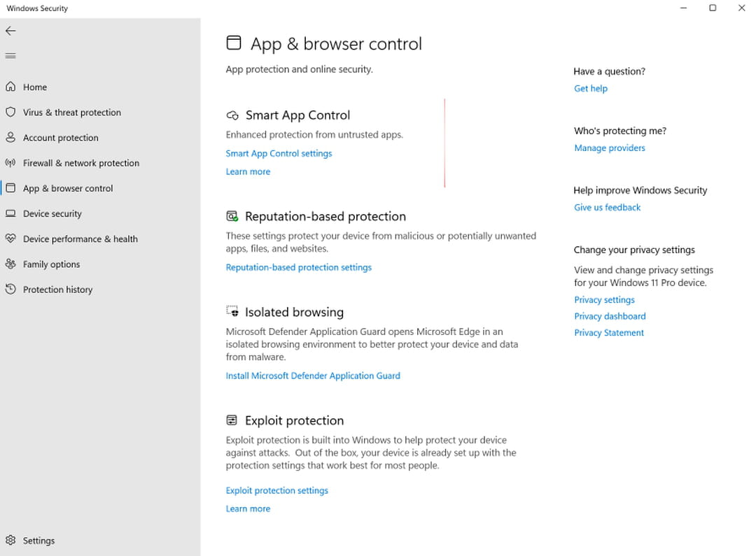Click Get help link
The image size is (756, 556).
[x=591, y=88]
